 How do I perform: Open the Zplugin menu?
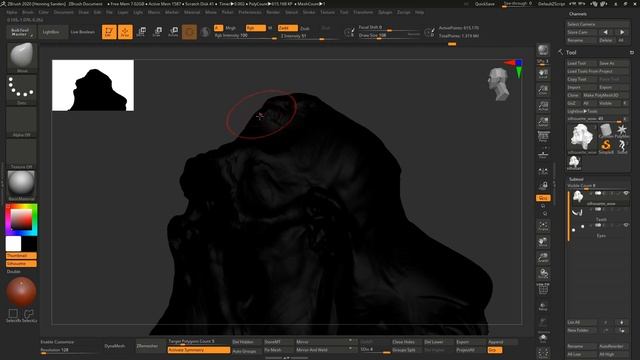385,12
